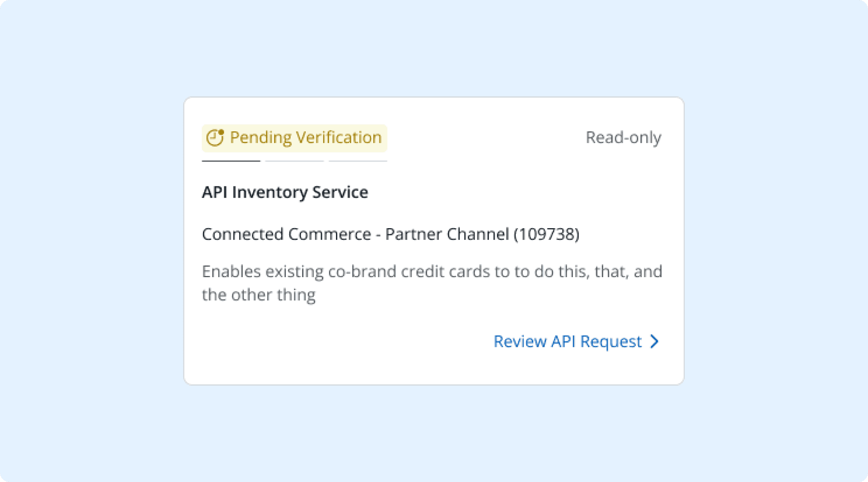Image resolution: width=868 pixels, height=482 pixels.
Task: Click the light blue background below the card
Action: (x=434, y=434)
